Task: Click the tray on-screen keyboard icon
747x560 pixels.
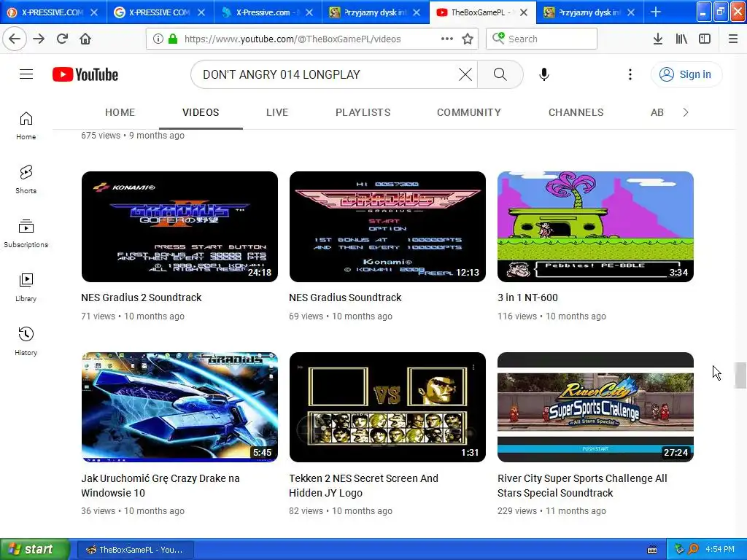Action: [652, 550]
